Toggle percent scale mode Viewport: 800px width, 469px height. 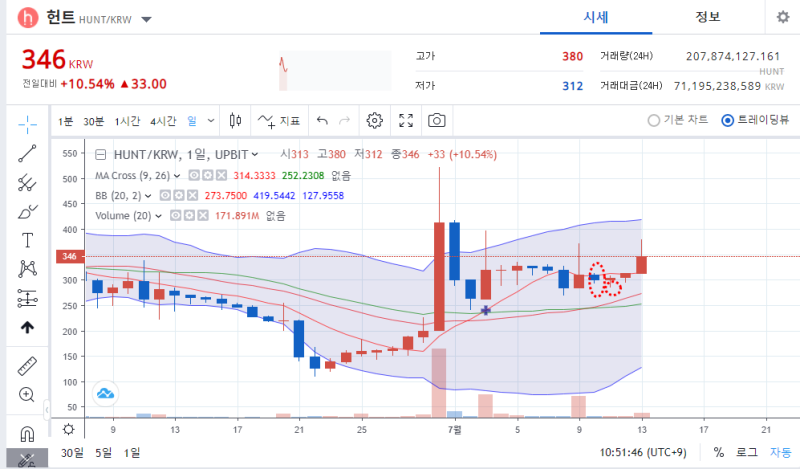pyautogui.click(x=719, y=452)
